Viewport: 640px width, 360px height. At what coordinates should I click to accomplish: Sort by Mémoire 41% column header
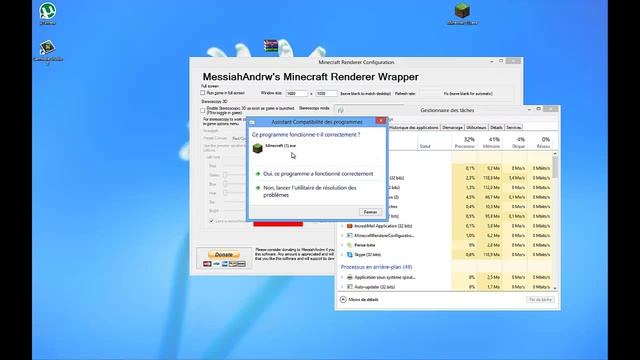click(x=490, y=142)
